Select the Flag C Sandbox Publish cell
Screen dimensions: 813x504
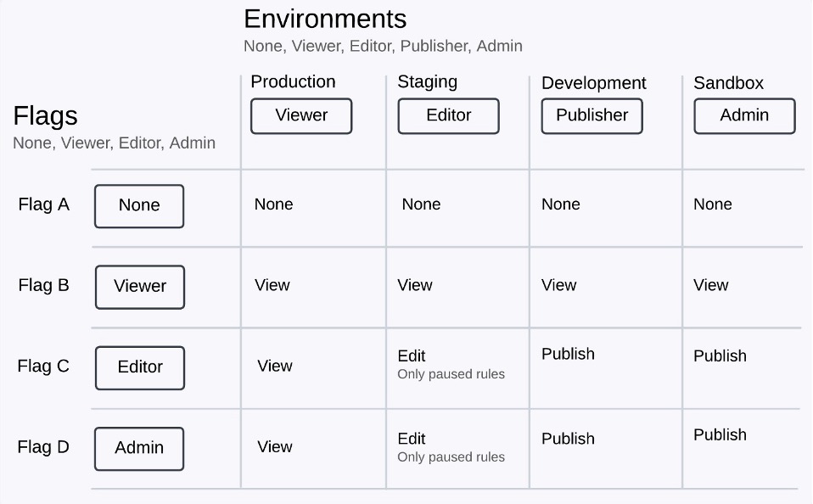(720, 356)
